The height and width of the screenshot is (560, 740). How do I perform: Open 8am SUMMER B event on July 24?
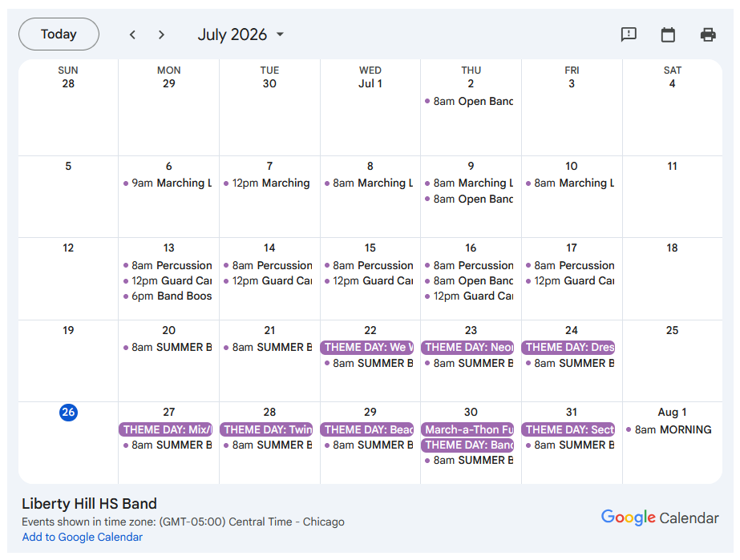pyautogui.click(x=570, y=363)
